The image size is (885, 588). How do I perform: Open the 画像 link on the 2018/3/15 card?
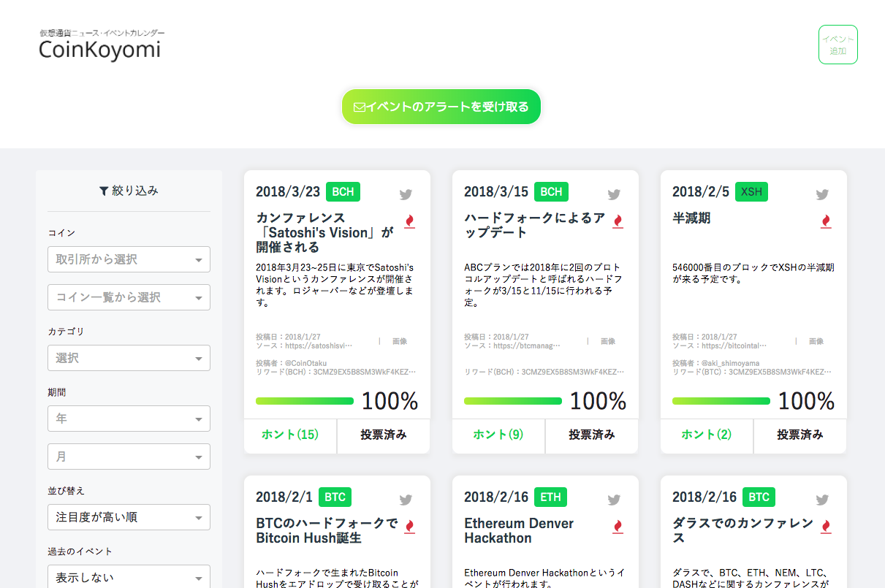click(x=608, y=341)
